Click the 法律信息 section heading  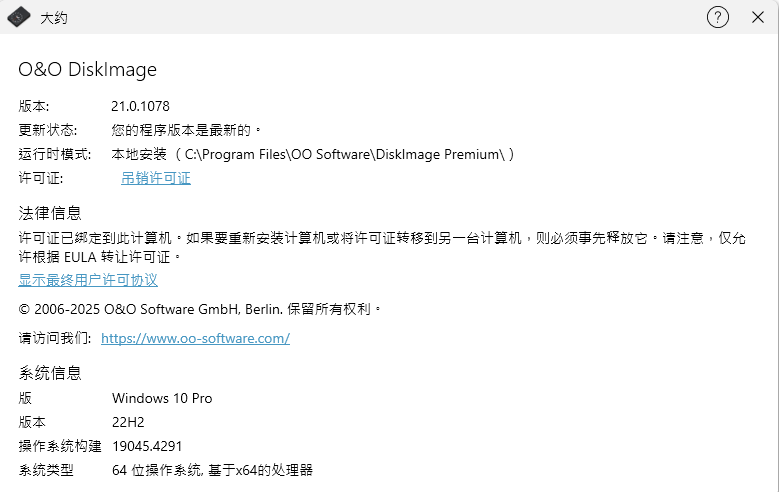50,213
